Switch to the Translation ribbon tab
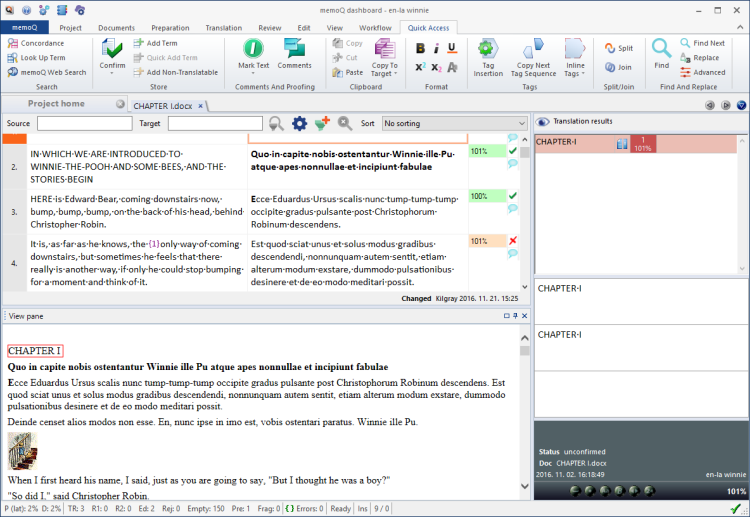The width and height of the screenshot is (750, 517). (x=223, y=28)
